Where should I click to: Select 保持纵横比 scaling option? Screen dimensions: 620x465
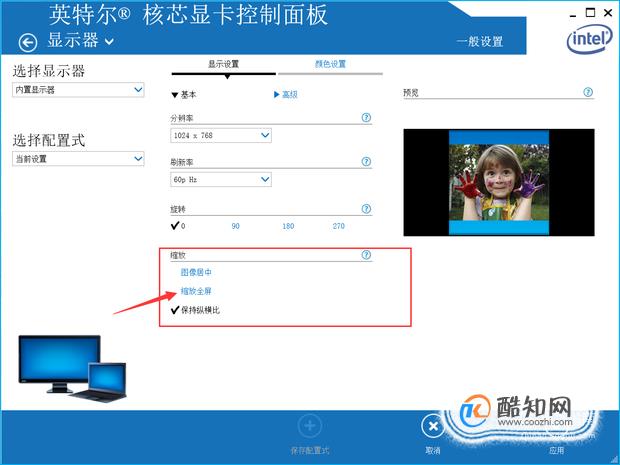coord(195,310)
